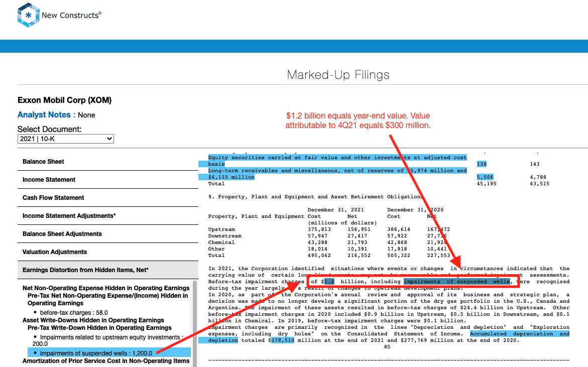Open Balance Sheet Adjustments section
This screenshot has height=367, width=588.
[x=108, y=234]
